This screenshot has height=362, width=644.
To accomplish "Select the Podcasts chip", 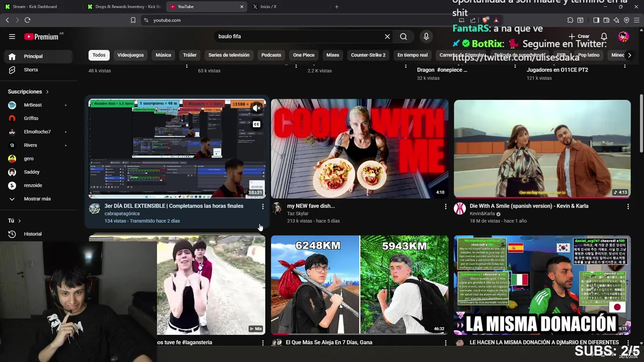I will click(x=271, y=55).
